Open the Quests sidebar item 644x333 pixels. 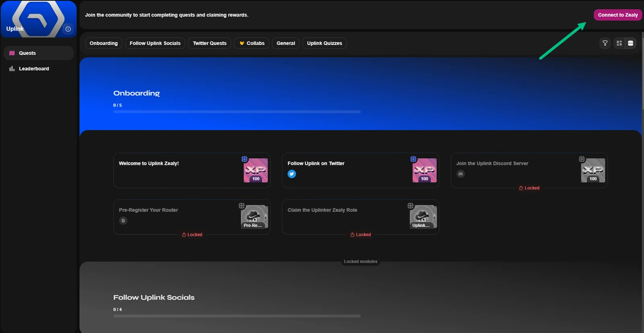[x=39, y=53]
